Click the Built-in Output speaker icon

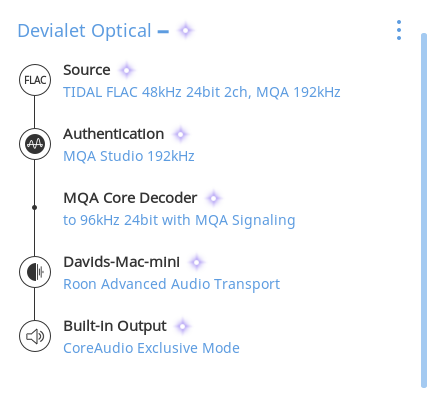(x=35, y=336)
